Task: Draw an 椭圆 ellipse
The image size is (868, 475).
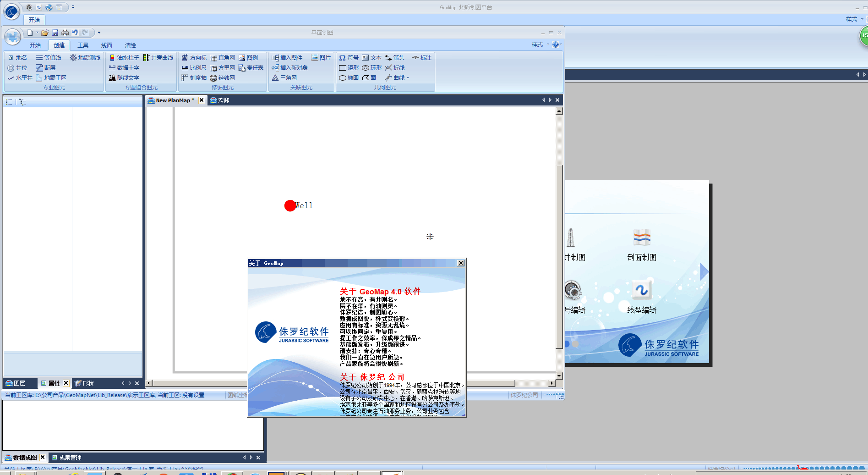Action: pos(349,78)
